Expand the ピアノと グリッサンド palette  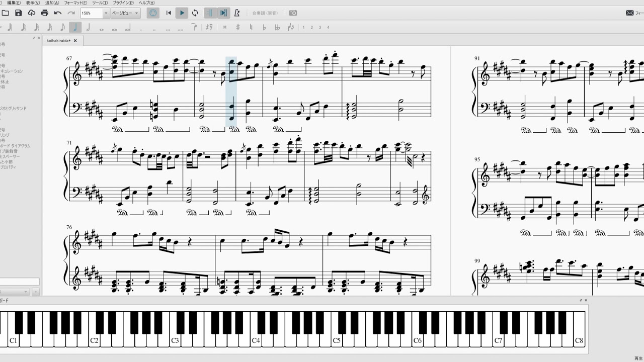(x=14, y=109)
